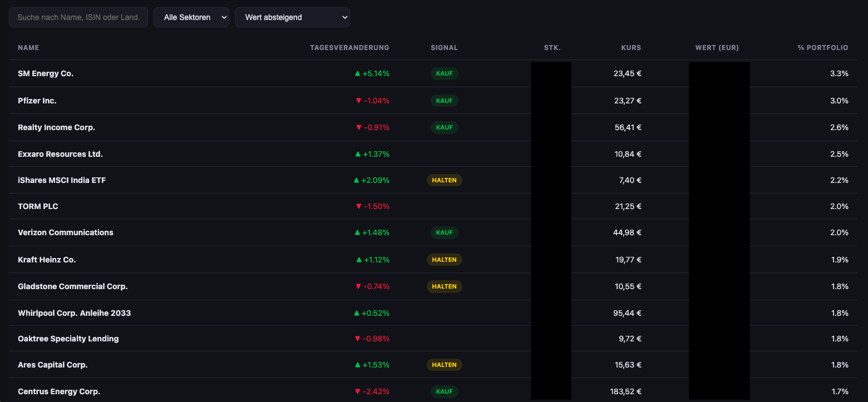
Task: Sort by the KURS column header
Action: (x=631, y=48)
